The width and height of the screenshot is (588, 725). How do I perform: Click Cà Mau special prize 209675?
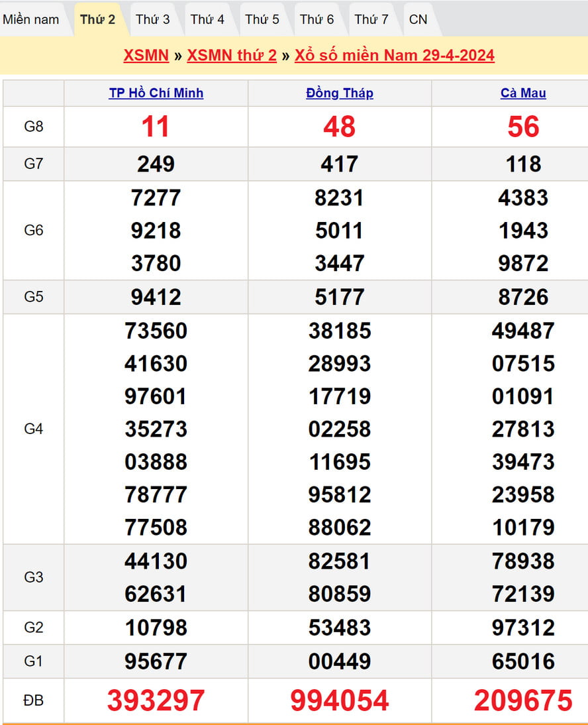click(x=523, y=700)
